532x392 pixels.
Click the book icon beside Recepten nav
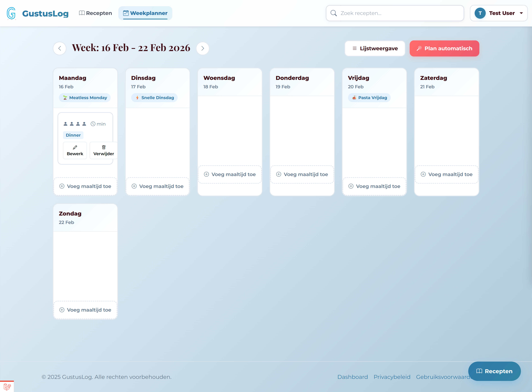tap(81, 13)
